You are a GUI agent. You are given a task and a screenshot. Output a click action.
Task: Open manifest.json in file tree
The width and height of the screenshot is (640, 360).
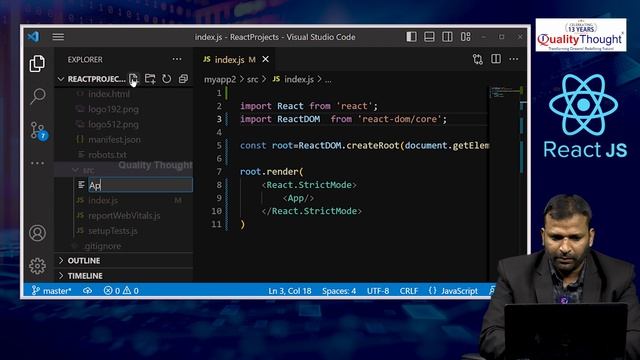tap(114, 140)
